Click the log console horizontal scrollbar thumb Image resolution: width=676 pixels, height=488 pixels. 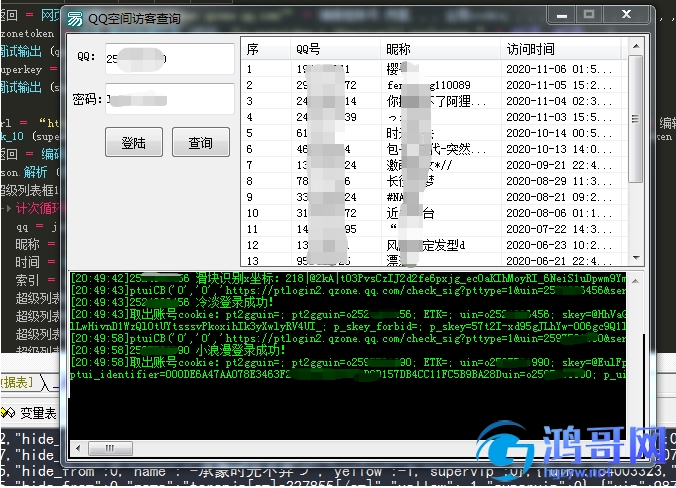pyautogui.click(x=110, y=448)
